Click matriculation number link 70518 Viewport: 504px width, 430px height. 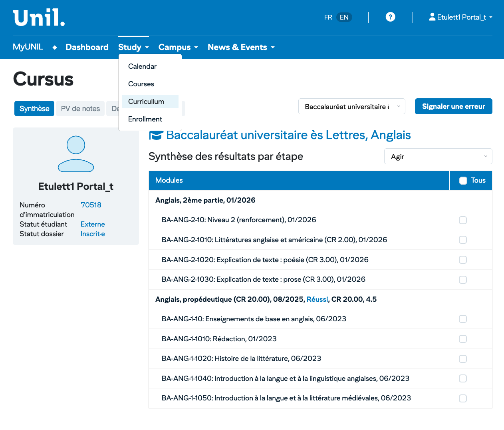(x=91, y=205)
